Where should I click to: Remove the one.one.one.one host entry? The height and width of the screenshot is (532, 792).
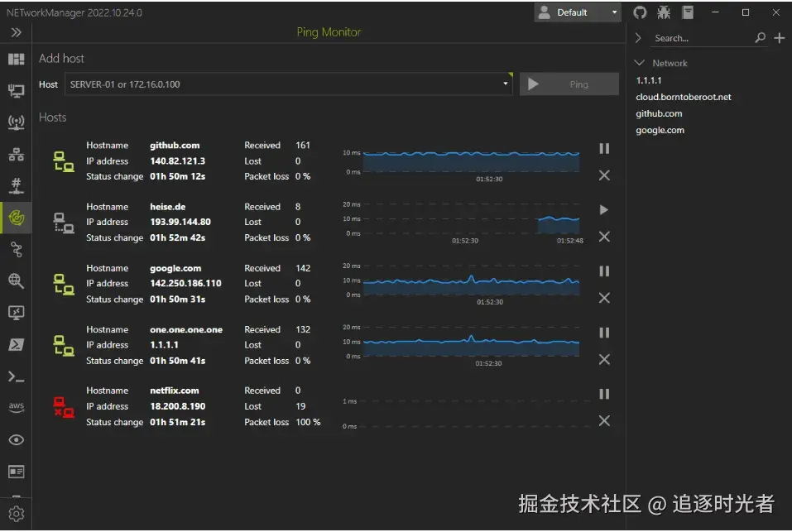(x=604, y=359)
